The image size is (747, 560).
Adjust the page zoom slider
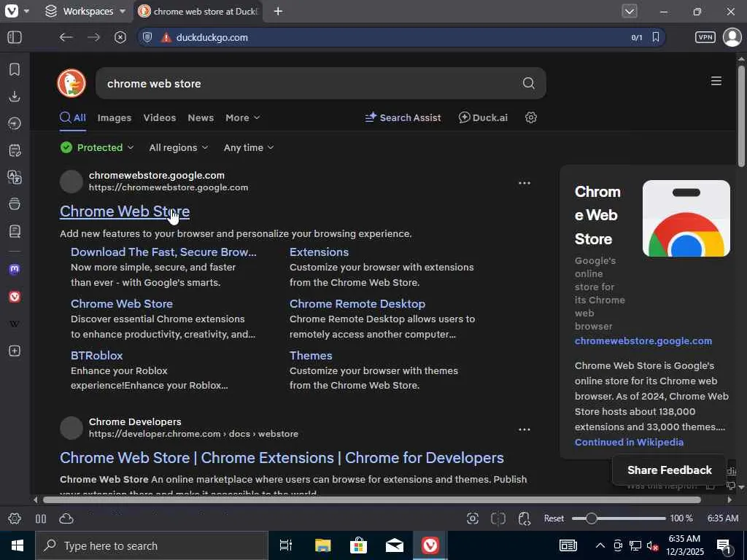click(x=619, y=518)
